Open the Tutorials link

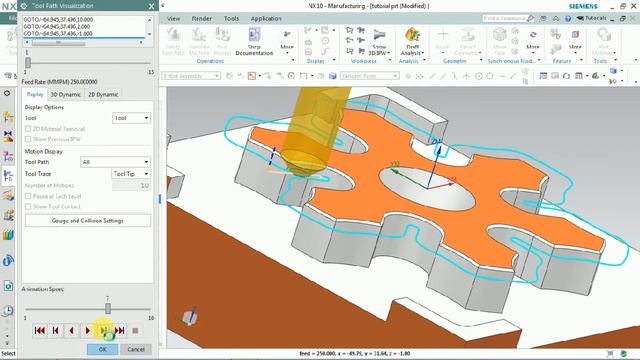click(x=592, y=19)
